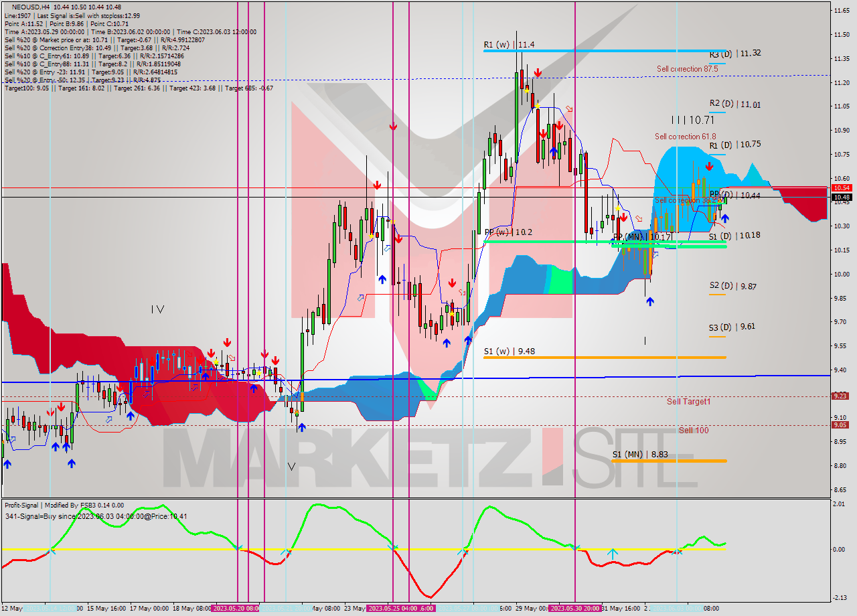Click the 'Target100: 9.05' targets line

139,88
